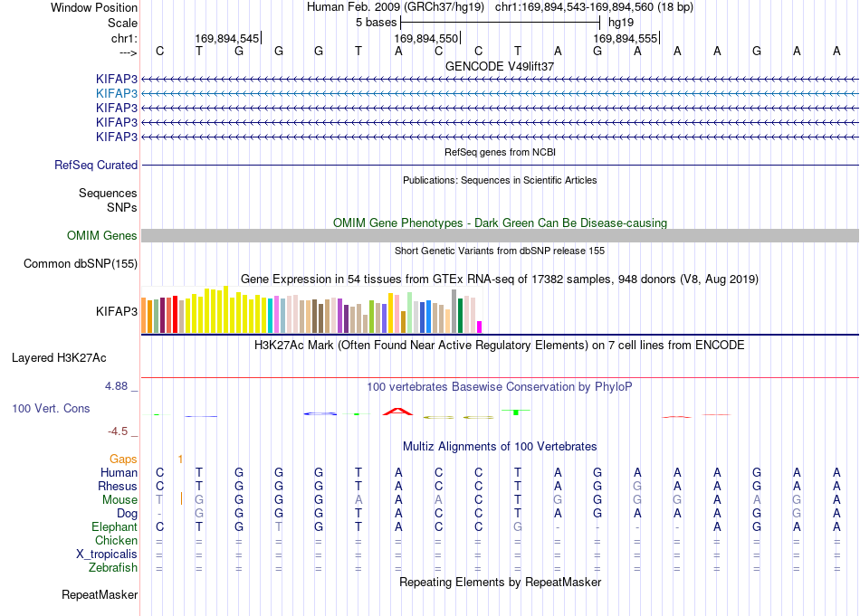Click the light-blue KIFAP3 transcript label

(x=116, y=94)
